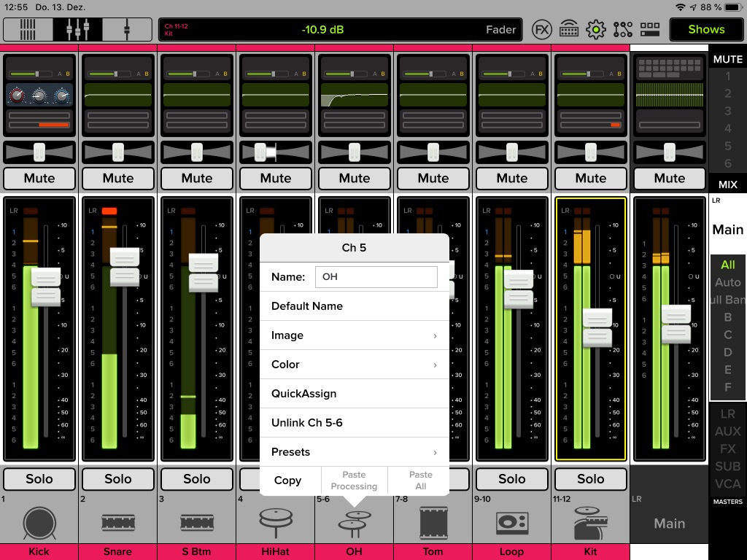Expand the Image submenu
This screenshot has width=747, height=560.
click(x=354, y=335)
